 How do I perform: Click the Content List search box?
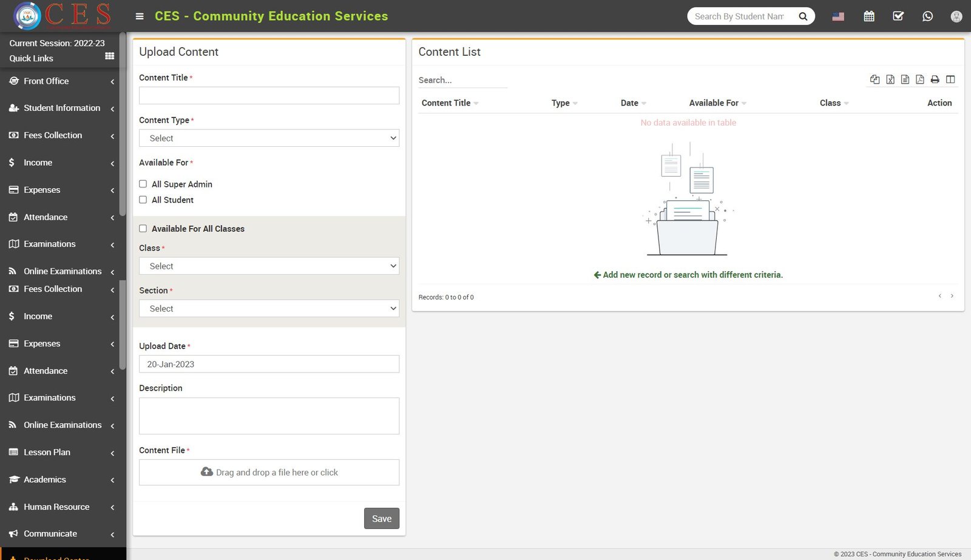(x=462, y=80)
